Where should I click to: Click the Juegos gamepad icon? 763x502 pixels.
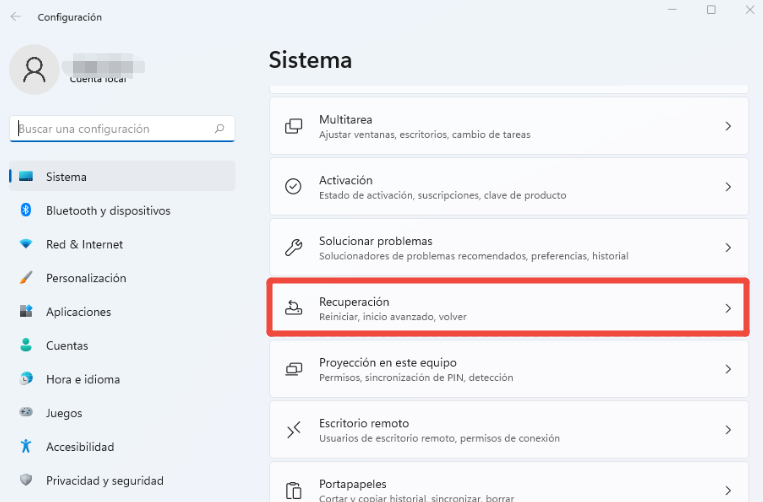click(26, 412)
